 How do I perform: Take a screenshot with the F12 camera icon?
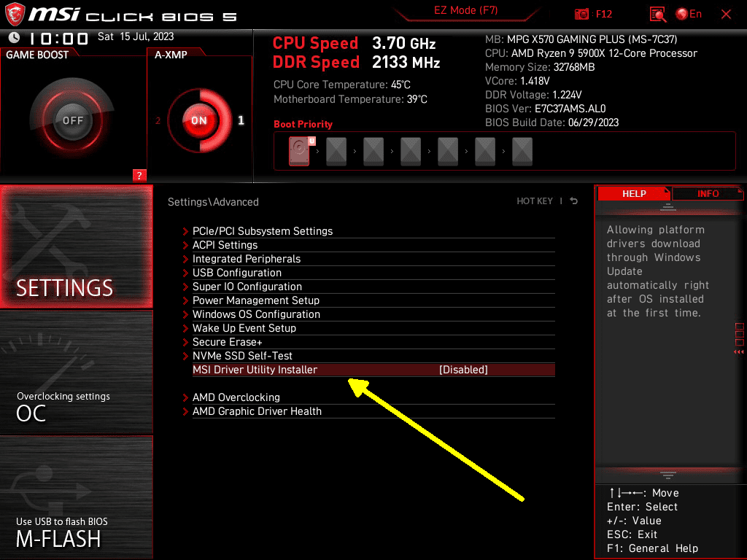(581, 15)
